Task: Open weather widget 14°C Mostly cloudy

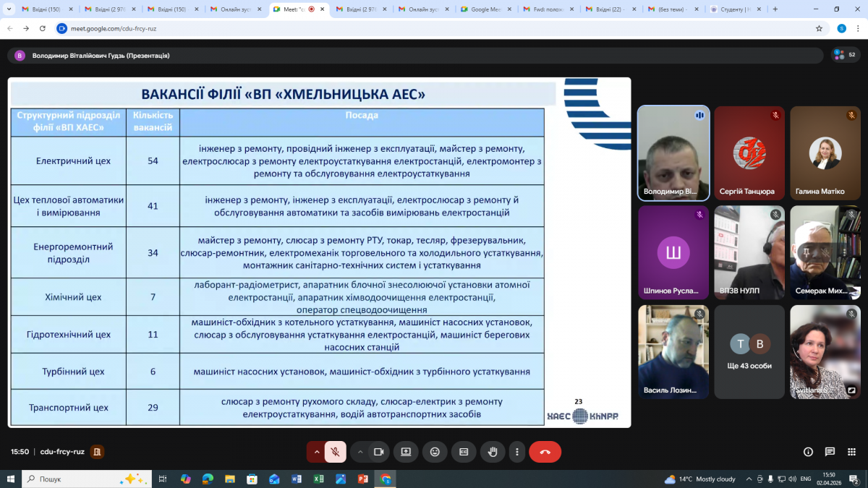Action: (699, 479)
